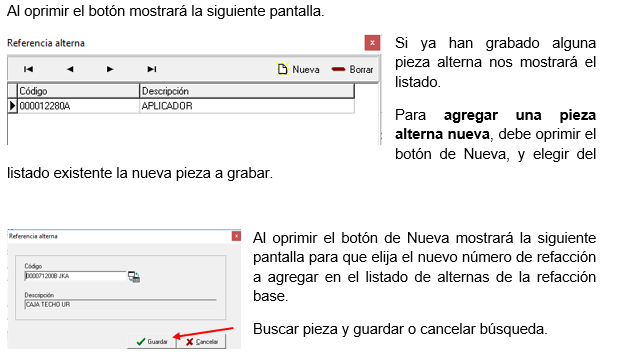Viewport: 642px width, 360px height.
Task: Go to first record navigation arrow
Action: tap(28, 69)
